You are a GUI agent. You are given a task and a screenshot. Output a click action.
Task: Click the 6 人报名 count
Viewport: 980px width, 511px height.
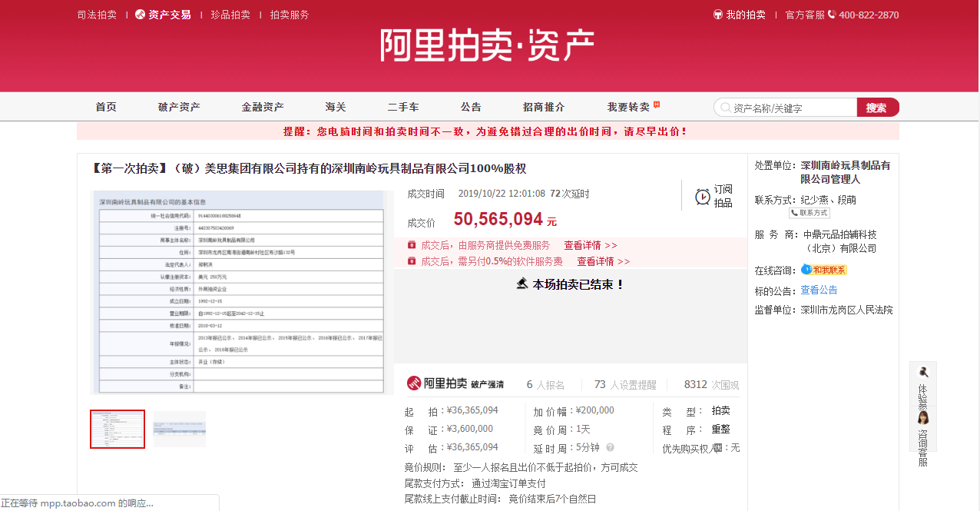(545, 384)
